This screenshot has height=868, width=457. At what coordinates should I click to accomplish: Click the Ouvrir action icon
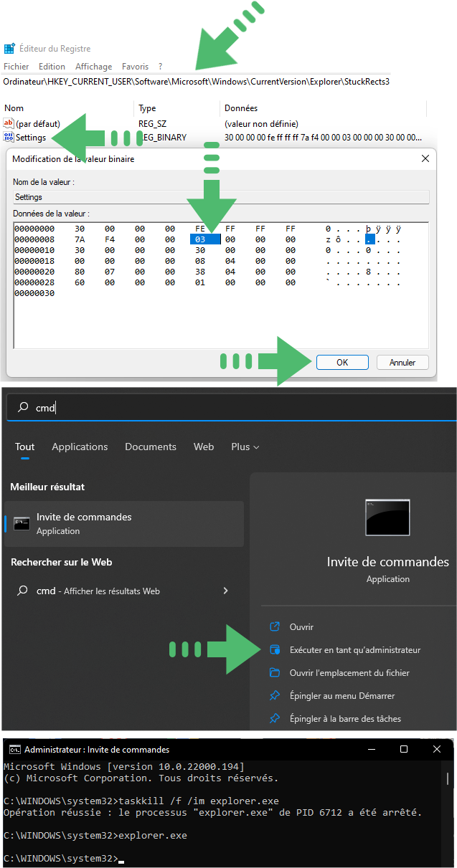[274, 627]
